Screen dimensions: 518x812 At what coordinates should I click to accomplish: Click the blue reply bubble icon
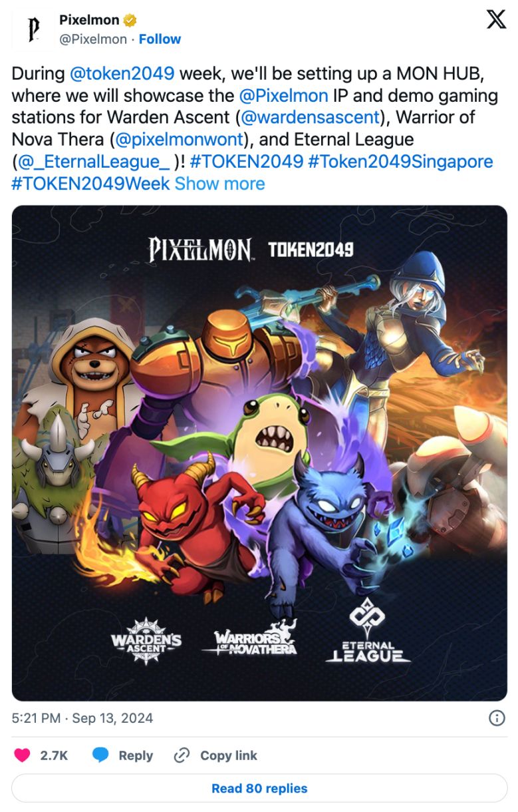100,755
